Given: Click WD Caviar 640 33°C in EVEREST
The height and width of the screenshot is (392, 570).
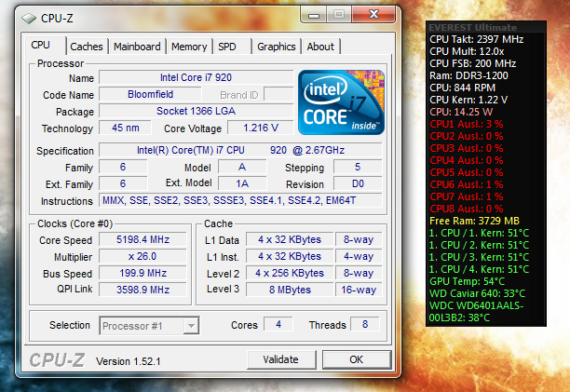Looking at the screenshot, I should pyautogui.click(x=477, y=293).
